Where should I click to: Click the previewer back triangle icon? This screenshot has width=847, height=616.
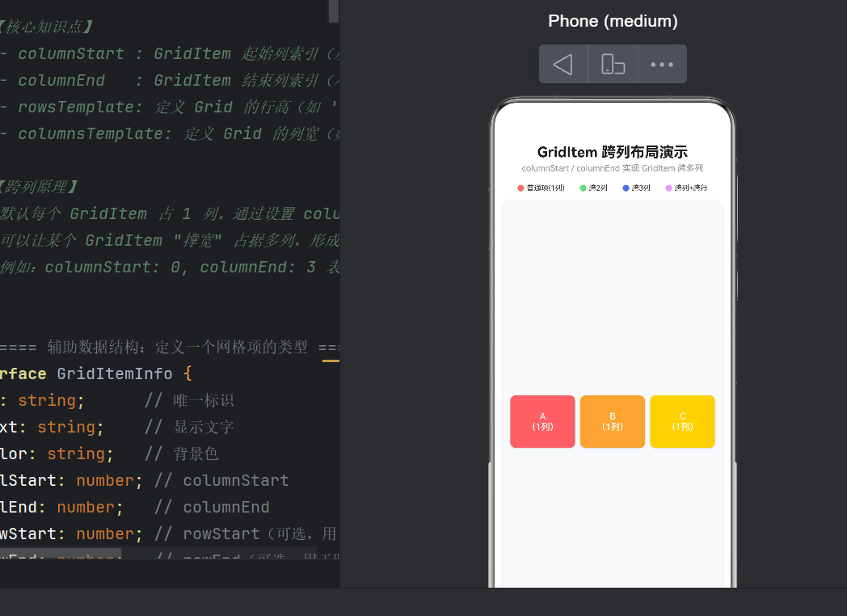pyautogui.click(x=563, y=65)
